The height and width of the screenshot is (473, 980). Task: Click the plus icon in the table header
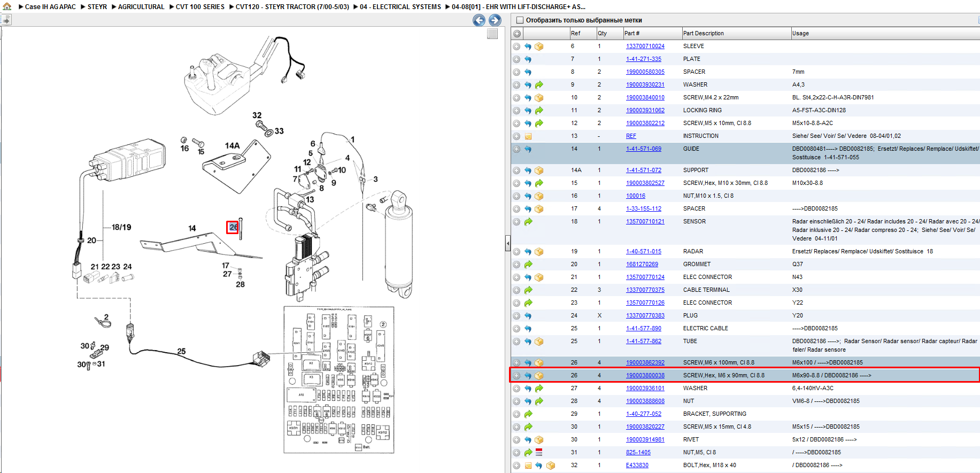517,34
